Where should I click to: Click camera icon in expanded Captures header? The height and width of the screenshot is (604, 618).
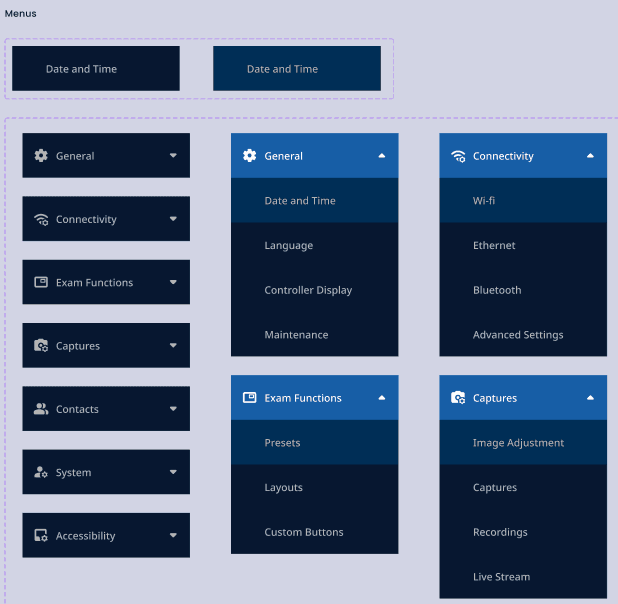(458, 398)
